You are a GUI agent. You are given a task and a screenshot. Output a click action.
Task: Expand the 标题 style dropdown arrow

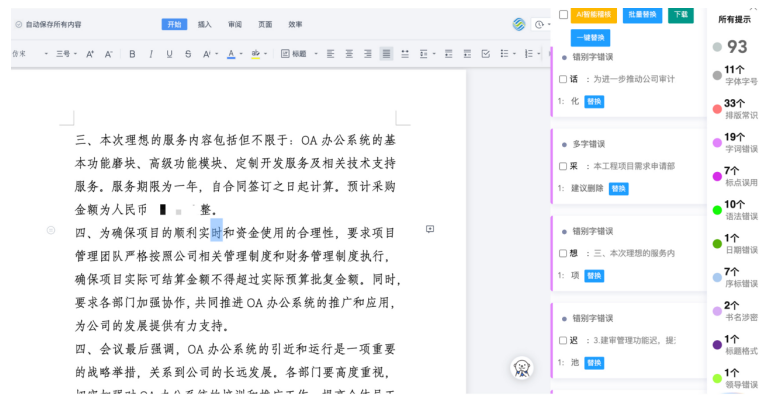[x=316, y=54]
